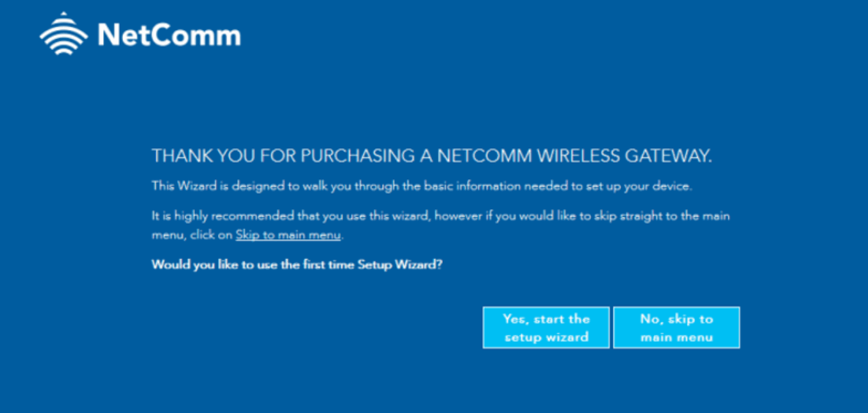868x413 pixels.
Task: Click the bold Setup Wizard question text
Action: click(x=297, y=264)
